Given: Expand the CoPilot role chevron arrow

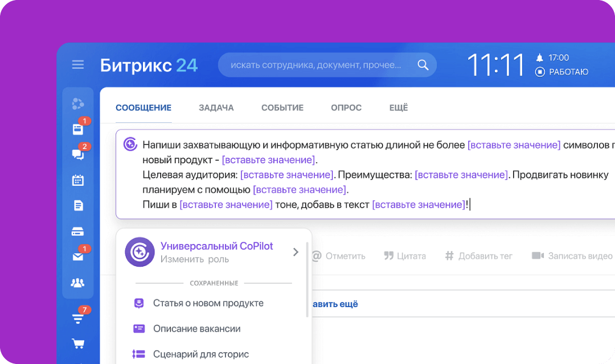Looking at the screenshot, I should click(x=296, y=252).
